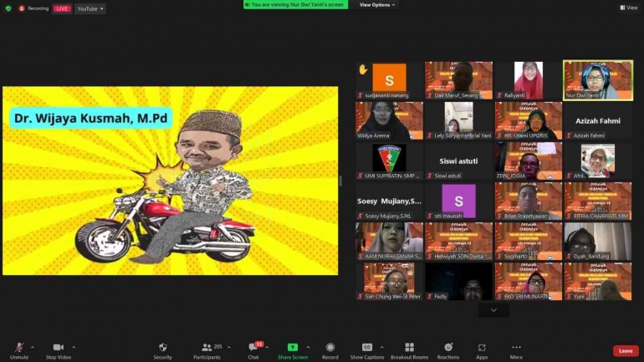Open the Breakout Rooms icon
Screen dimensions: 644x362
coord(409,347)
